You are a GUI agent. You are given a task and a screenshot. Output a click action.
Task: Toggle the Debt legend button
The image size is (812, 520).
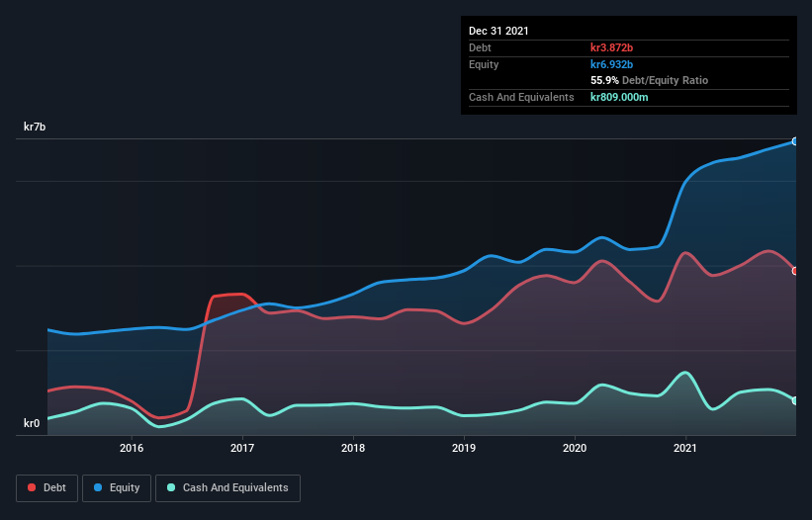click(x=46, y=488)
